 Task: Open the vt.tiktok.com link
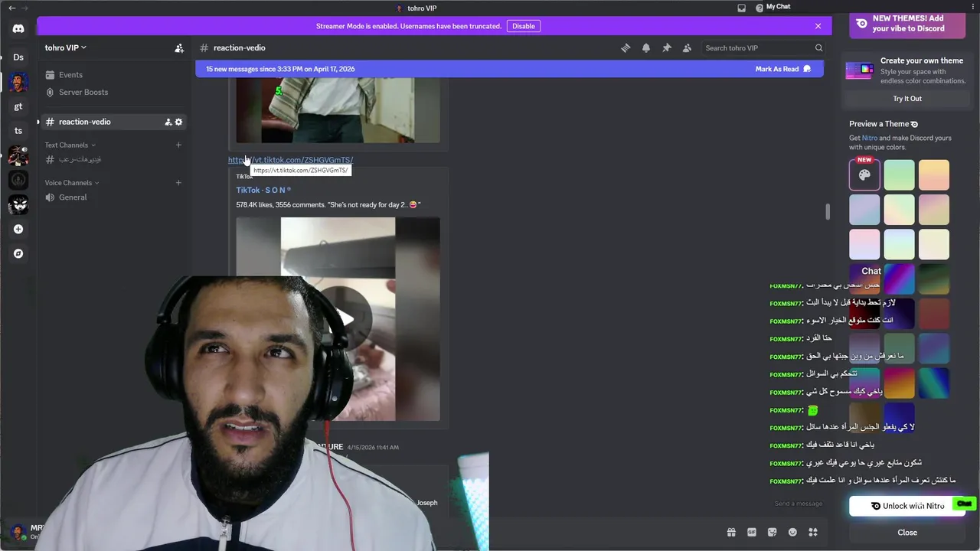[x=290, y=160]
